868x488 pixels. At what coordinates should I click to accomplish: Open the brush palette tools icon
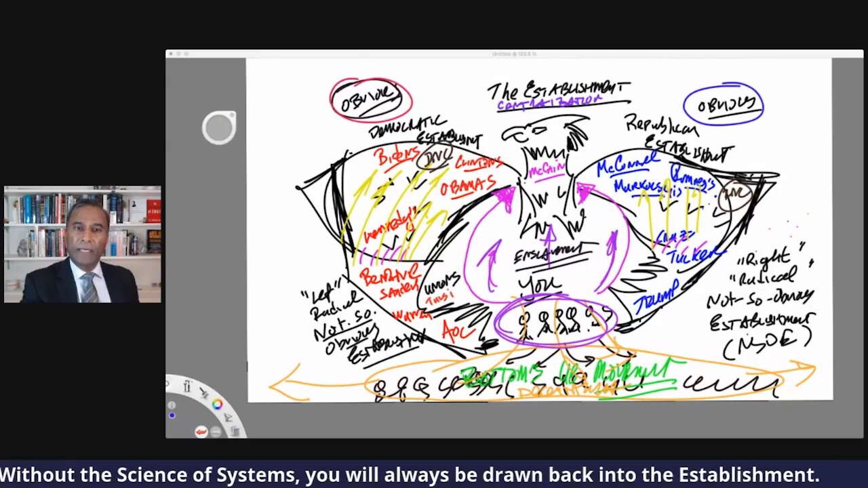pos(187,386)
